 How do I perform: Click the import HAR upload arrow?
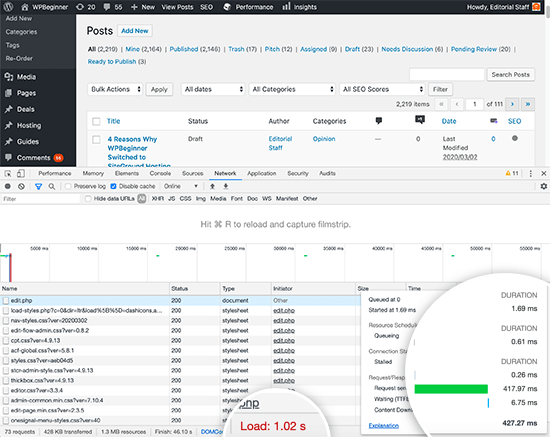click(212, 186)
